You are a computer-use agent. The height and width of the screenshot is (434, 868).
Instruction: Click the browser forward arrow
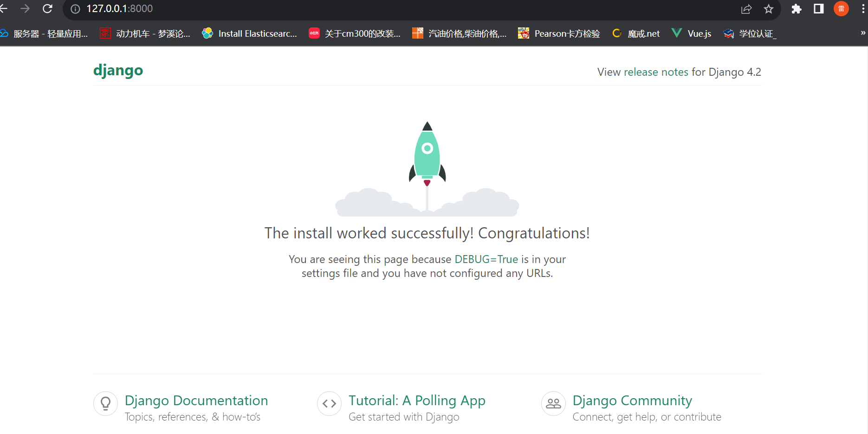pyautogui.click(x=25, y=8)
